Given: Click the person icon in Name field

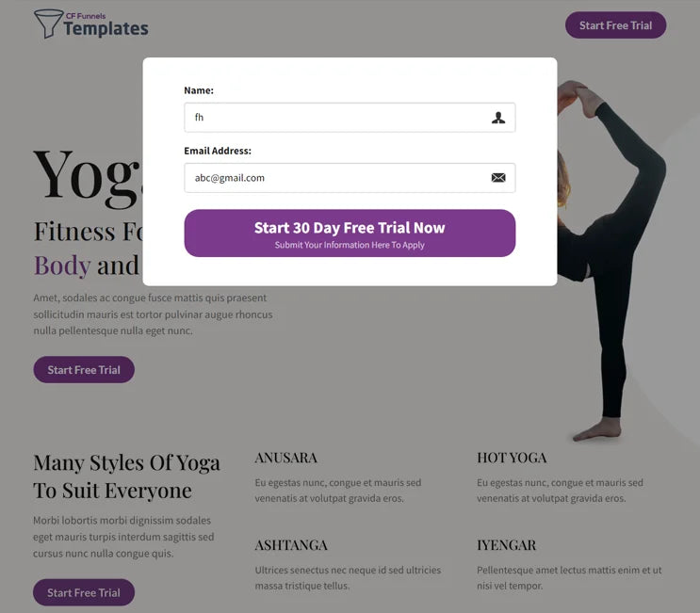Looking at the screenshot, I should 498,118.
